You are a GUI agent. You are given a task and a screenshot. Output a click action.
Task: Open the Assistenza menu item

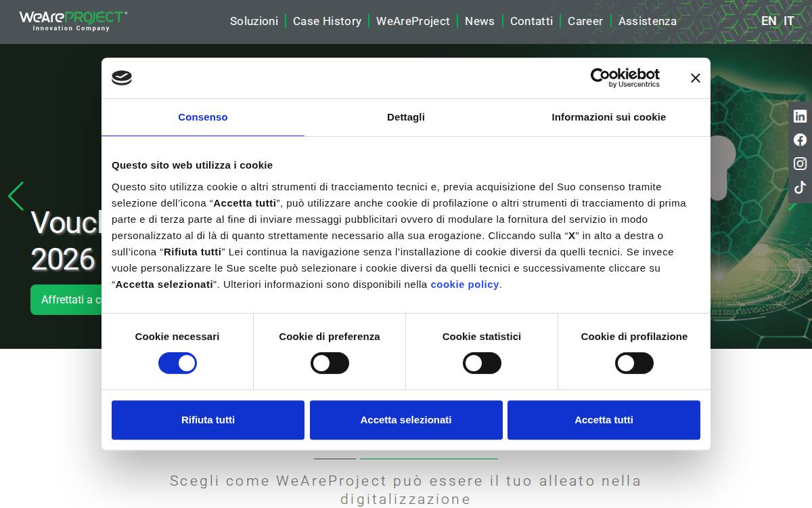coord(648,21)
